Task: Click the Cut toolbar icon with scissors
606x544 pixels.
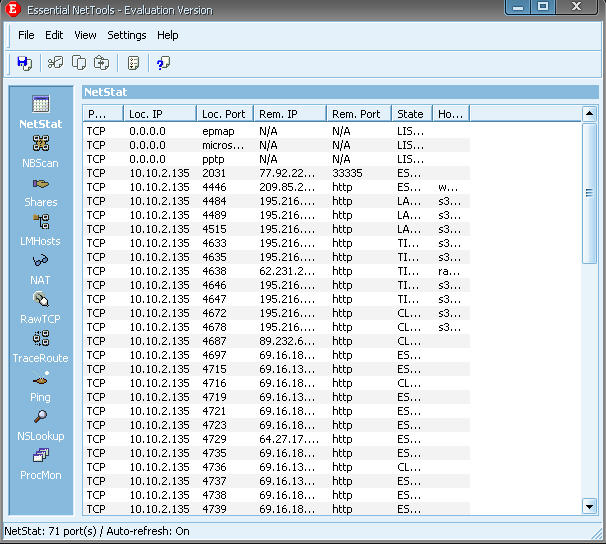Action: click(x=55, y=63)
